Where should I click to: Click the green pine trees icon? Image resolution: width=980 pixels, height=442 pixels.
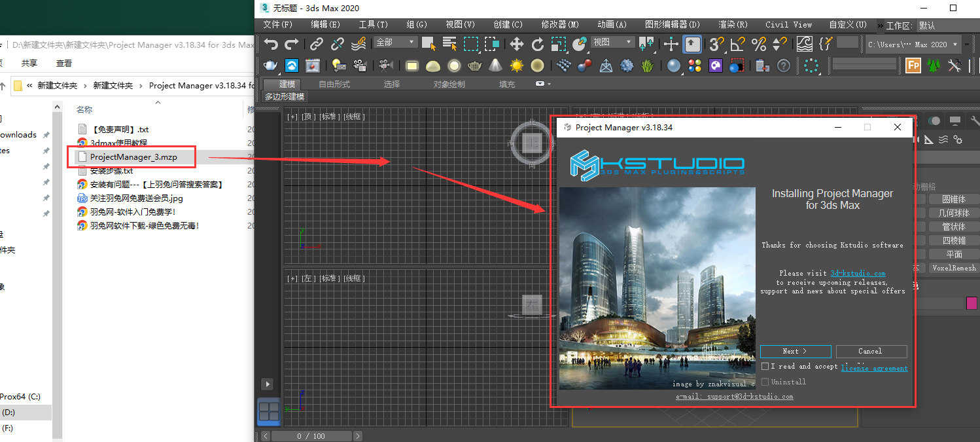(x=934, y=65)
